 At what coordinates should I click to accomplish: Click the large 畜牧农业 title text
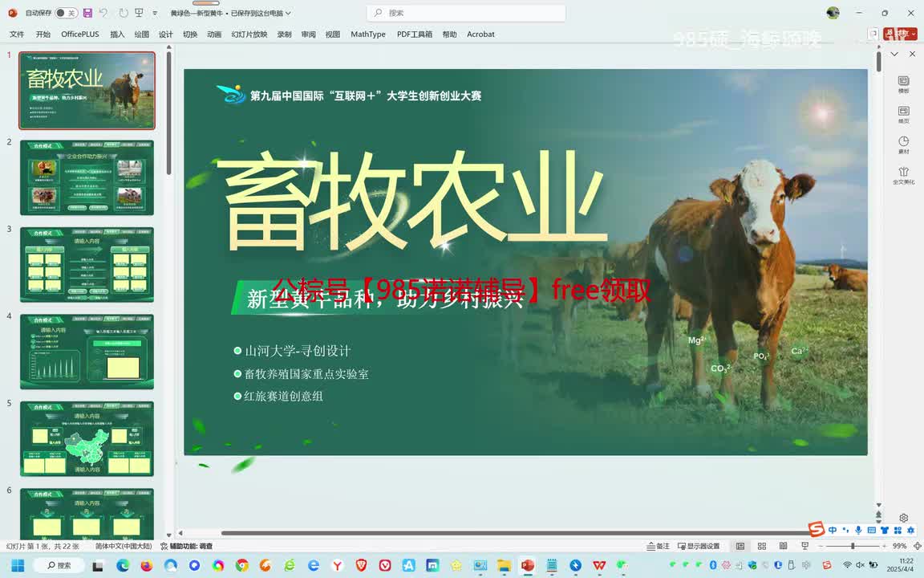click(412, 201)
